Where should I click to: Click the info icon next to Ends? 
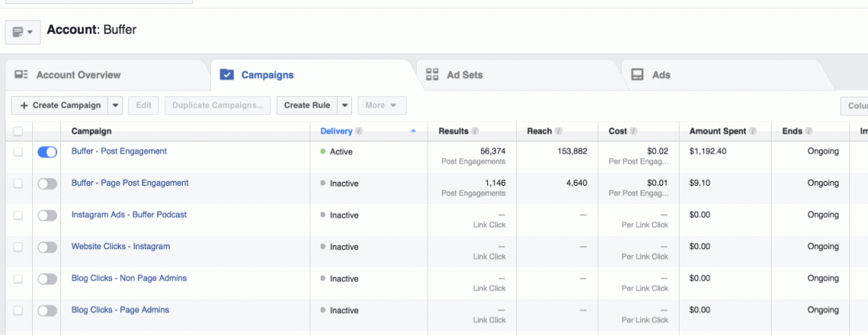point(809,131)
